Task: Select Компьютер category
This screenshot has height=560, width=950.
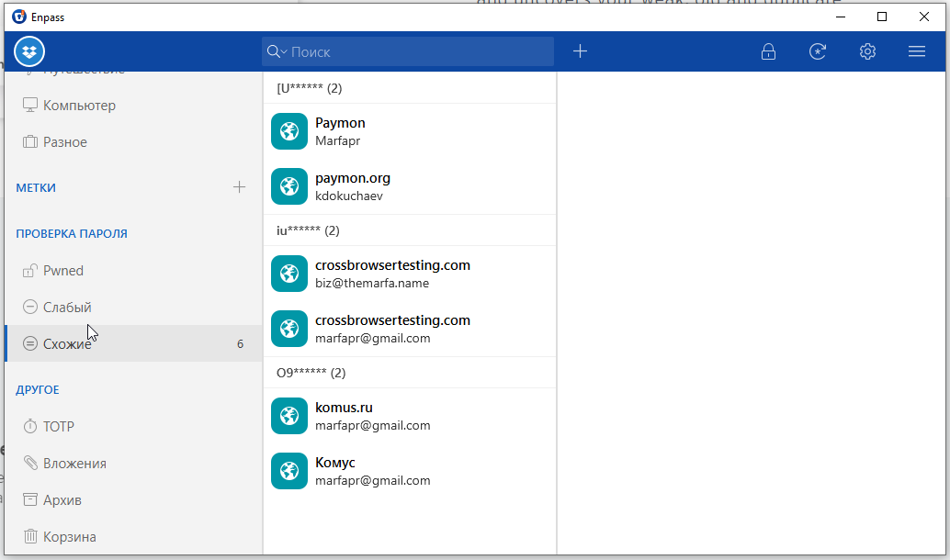Action: coord(133,106)
